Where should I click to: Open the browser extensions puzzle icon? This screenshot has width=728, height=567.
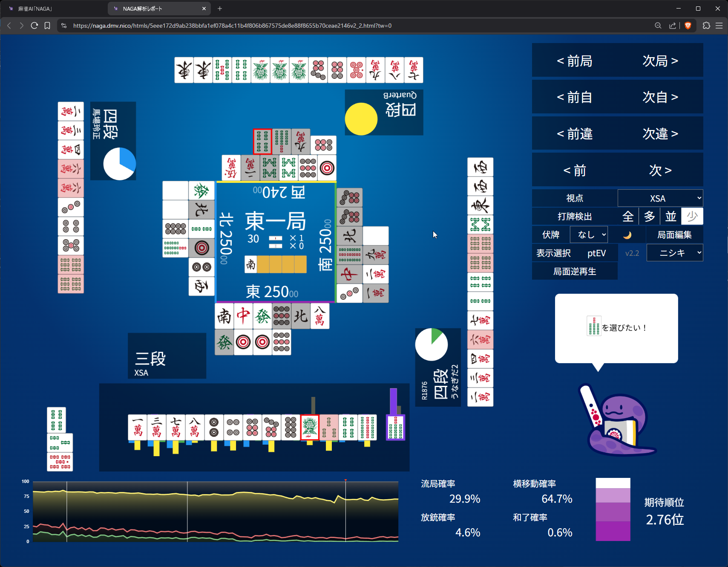706,26
